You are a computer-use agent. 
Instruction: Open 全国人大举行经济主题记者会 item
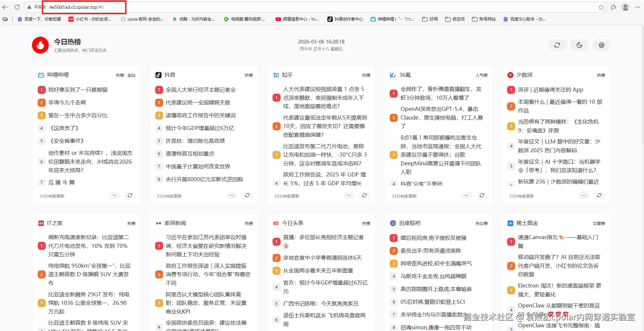point(201,90)
